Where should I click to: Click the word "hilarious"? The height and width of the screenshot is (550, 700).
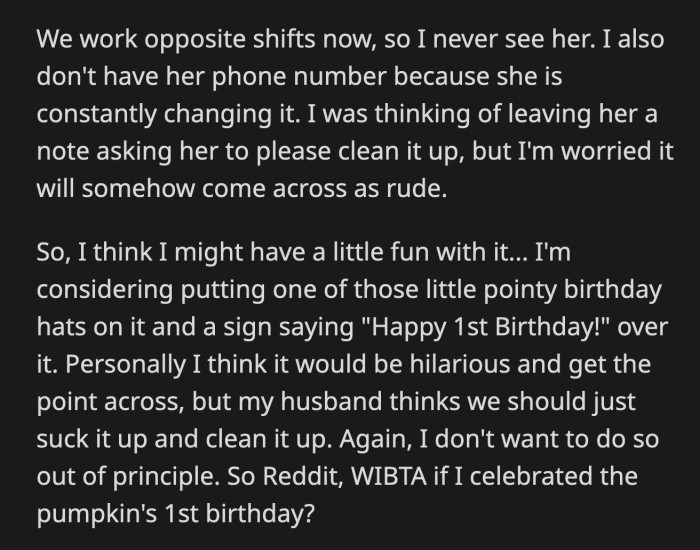click(460, 364)
